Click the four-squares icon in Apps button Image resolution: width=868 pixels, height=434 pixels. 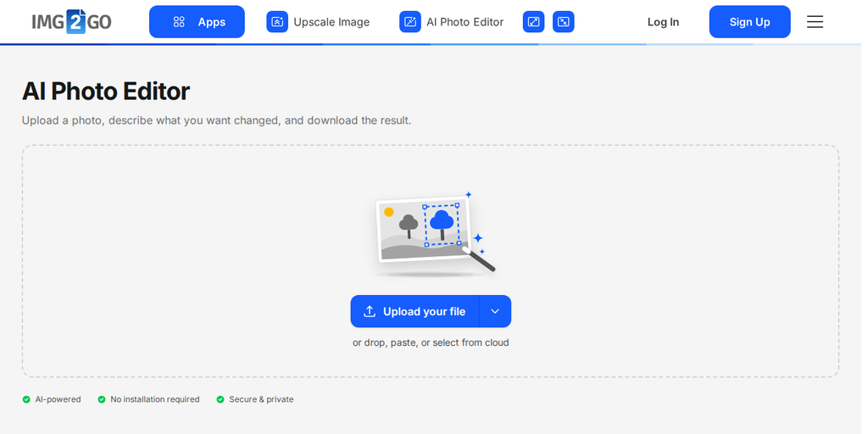179,22
